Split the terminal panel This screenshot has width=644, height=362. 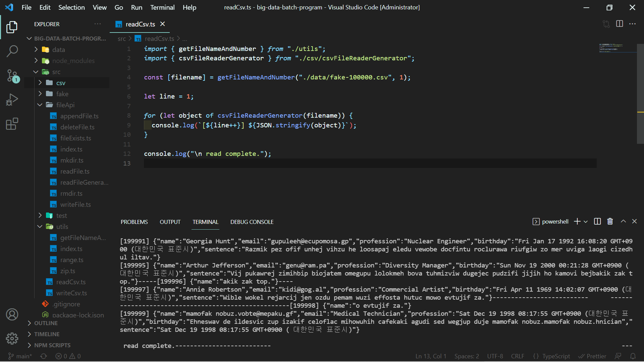coord(597,222)
